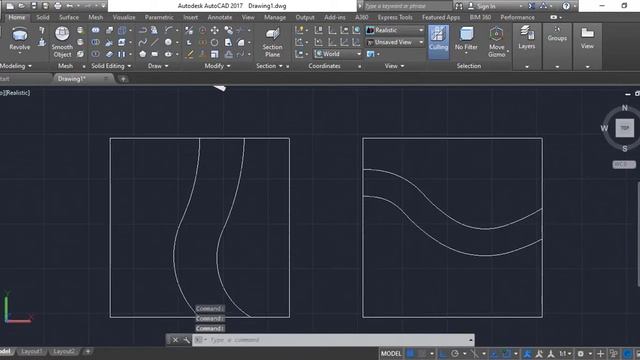Click the ViewCube S compass direction
The height and width of the screenshot is (360, 640).
click(624, 149)
